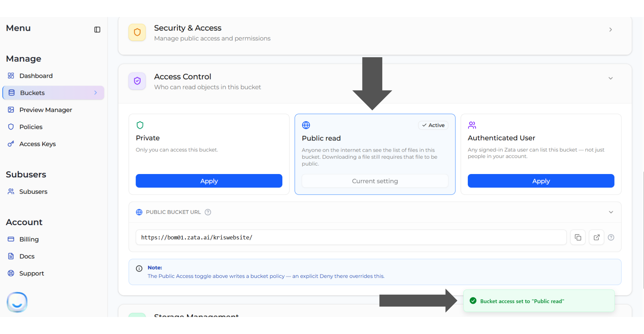Click the Preview Manager image icon

point(11,110)
